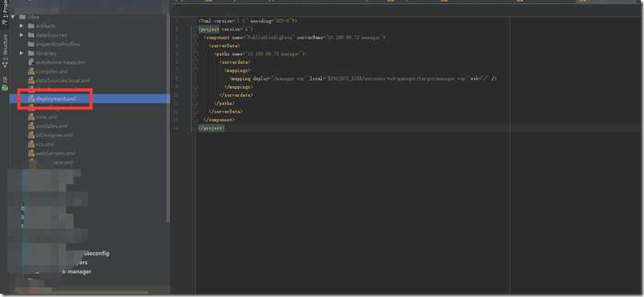The height and width of the screenshot is (297, 644).
Task: Click the .idea folder icon
Action: point(22,17)
